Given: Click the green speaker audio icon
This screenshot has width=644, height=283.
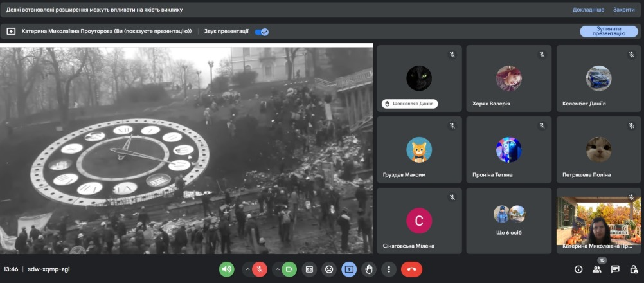Looking at the screenshot, I should (227, 269).
